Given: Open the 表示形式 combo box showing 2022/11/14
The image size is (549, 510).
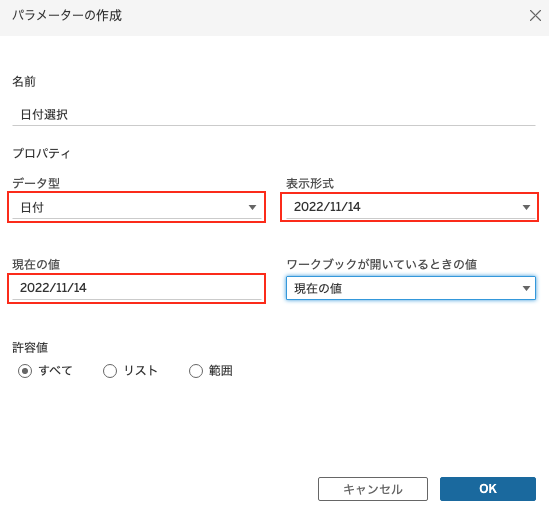Looking at the screenshot, I should [x=411, y=207].
